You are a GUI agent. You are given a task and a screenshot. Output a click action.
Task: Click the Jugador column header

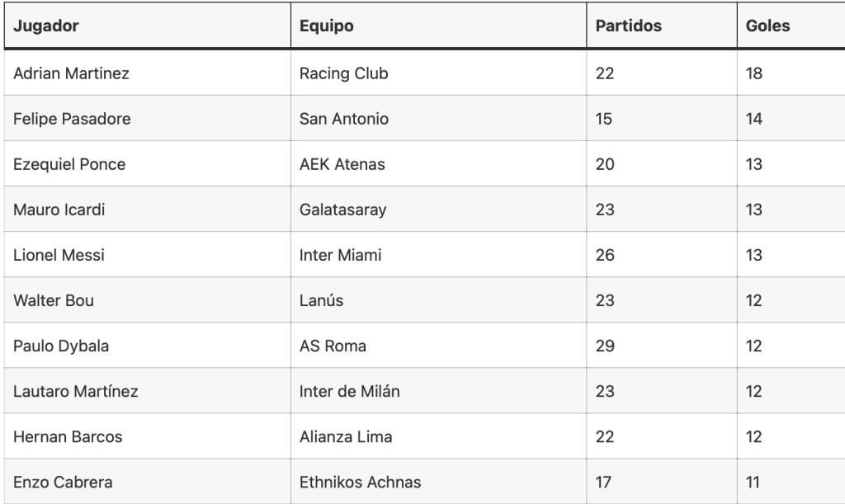(147, 26)
